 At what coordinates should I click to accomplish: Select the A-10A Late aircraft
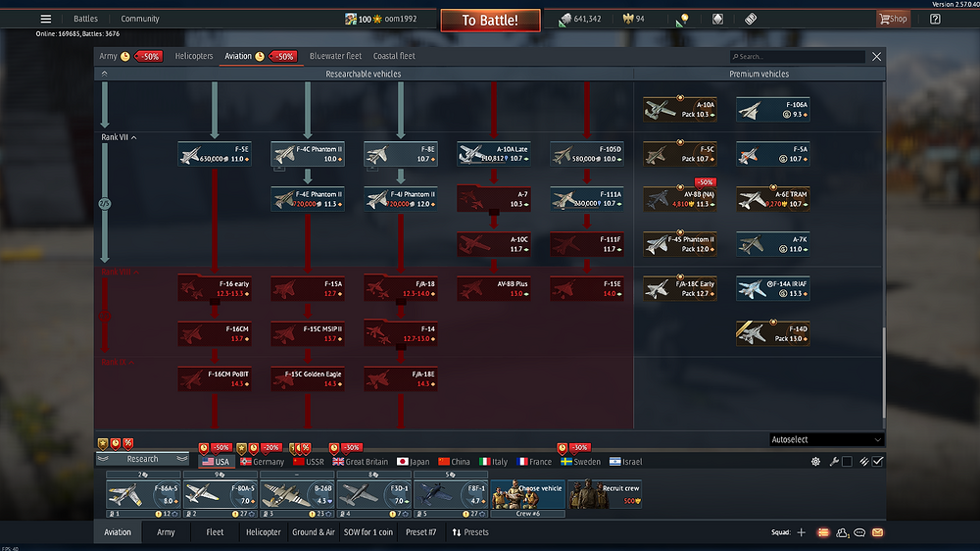(494, 154)
